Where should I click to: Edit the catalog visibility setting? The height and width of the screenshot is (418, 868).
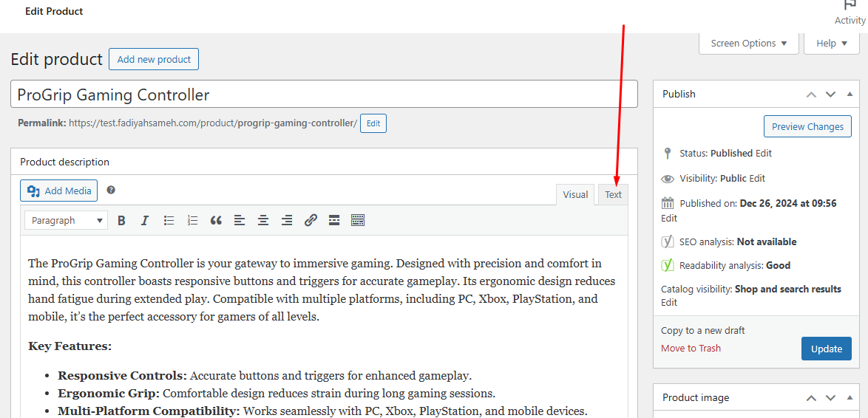668,303
